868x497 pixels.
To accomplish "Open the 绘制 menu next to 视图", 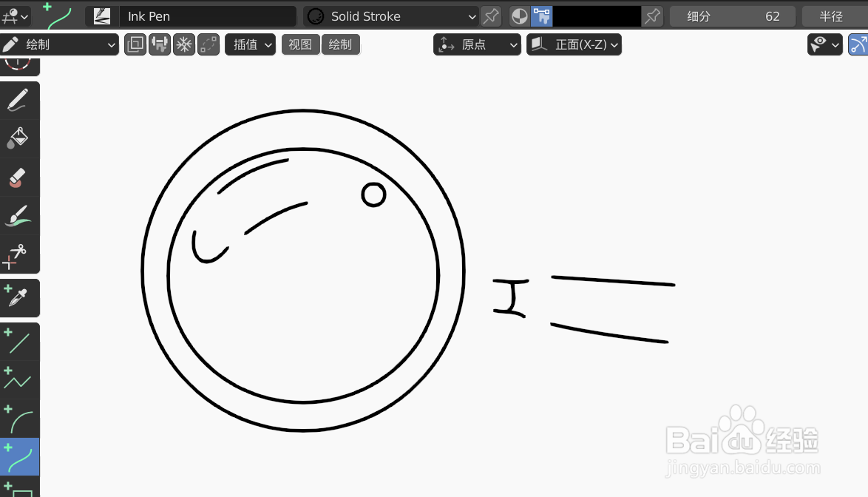I will (x=340, y=44).
